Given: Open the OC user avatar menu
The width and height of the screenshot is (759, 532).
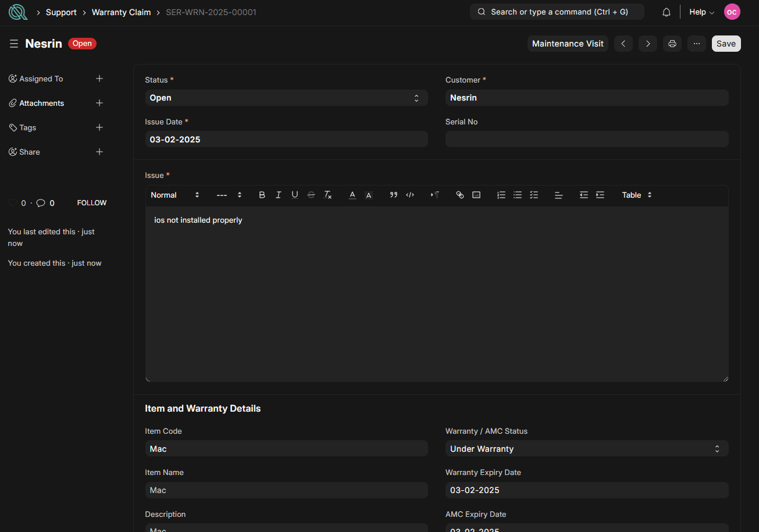Looking at the screenshot, I should point(732,12).
